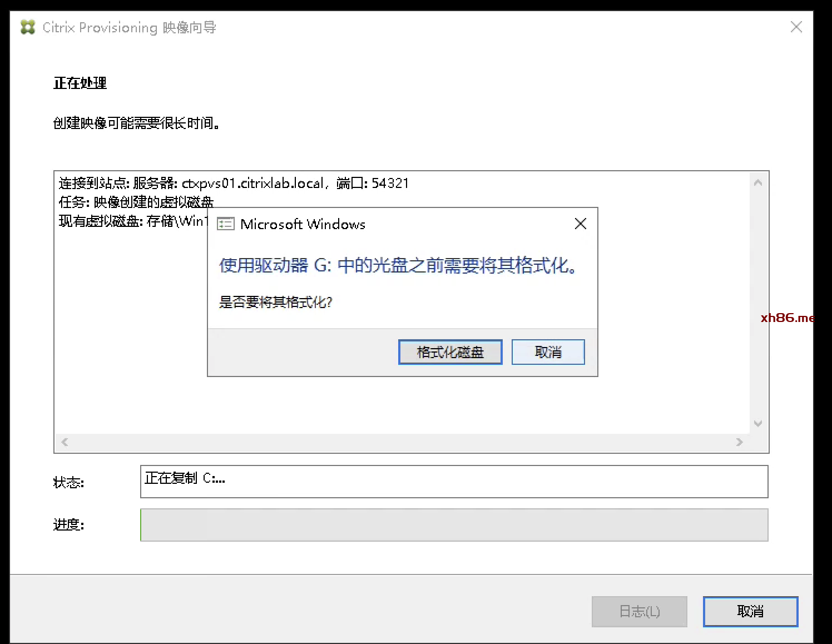Close the Citrix Provisioning 映像向导 window

(x=796, y=27)
